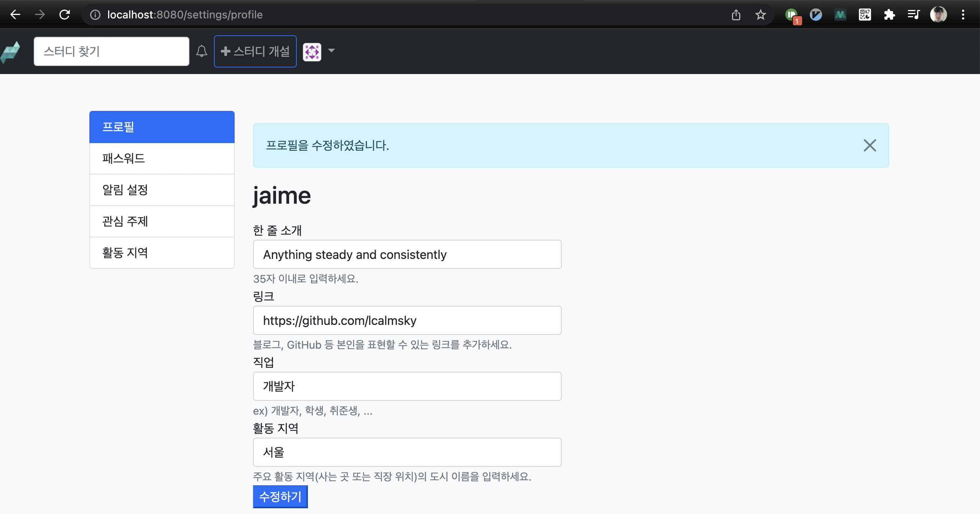Viewport: 980px width, 514px height.
Task: Click the notification bell icon
Action: pos(202,51)
